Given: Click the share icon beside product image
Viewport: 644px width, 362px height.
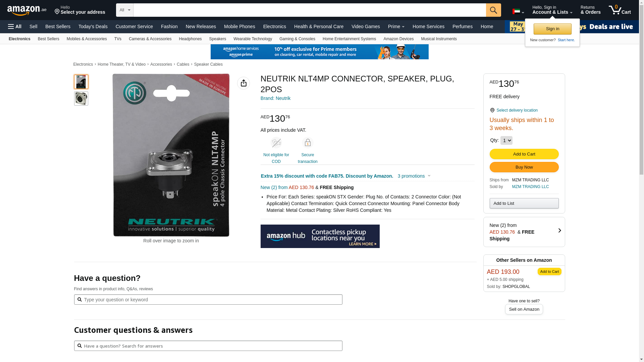Looking at the screenshot, I should click(x=244, y=83).
